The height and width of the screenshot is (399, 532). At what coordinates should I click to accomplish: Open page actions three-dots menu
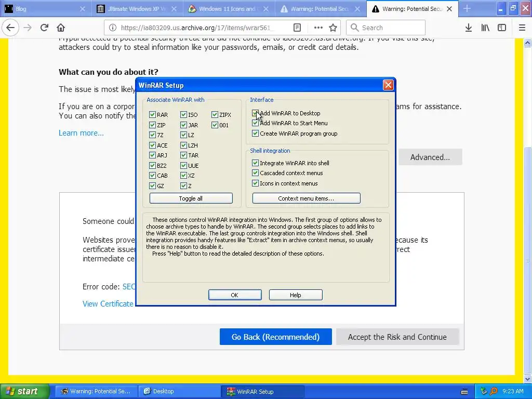pos(318,28)
